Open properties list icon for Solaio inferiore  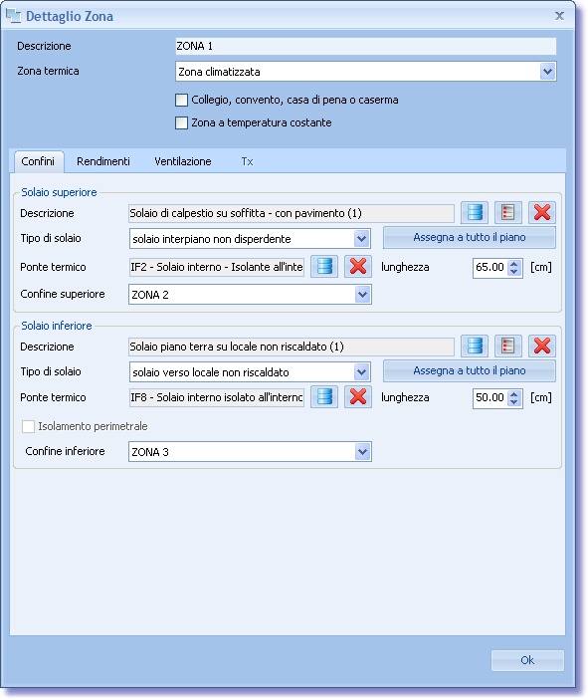click(508, 346)
